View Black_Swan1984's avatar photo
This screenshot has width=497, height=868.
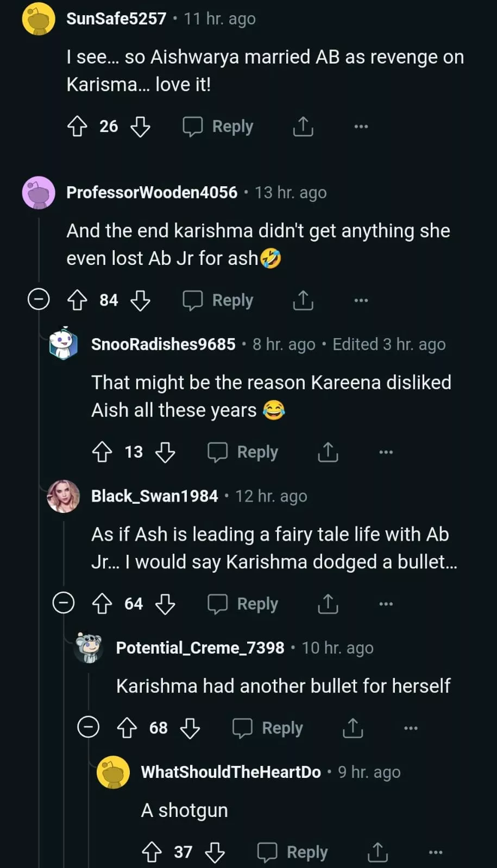tap(64, 496)
